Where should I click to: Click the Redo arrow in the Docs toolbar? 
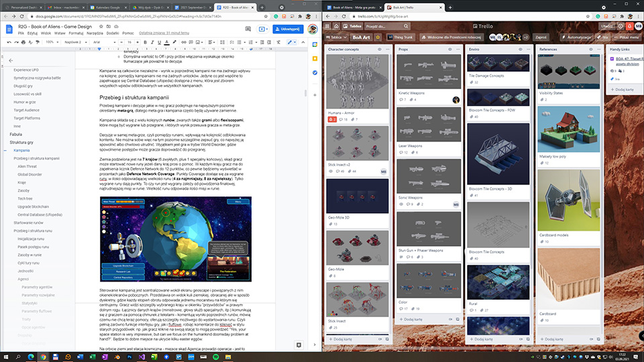tap(16, 42)
